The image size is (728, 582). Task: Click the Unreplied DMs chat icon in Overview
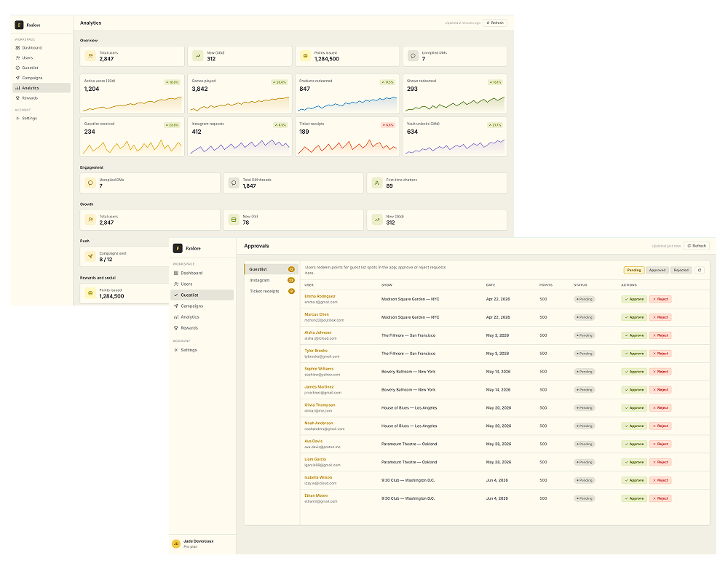coord(414,55)
